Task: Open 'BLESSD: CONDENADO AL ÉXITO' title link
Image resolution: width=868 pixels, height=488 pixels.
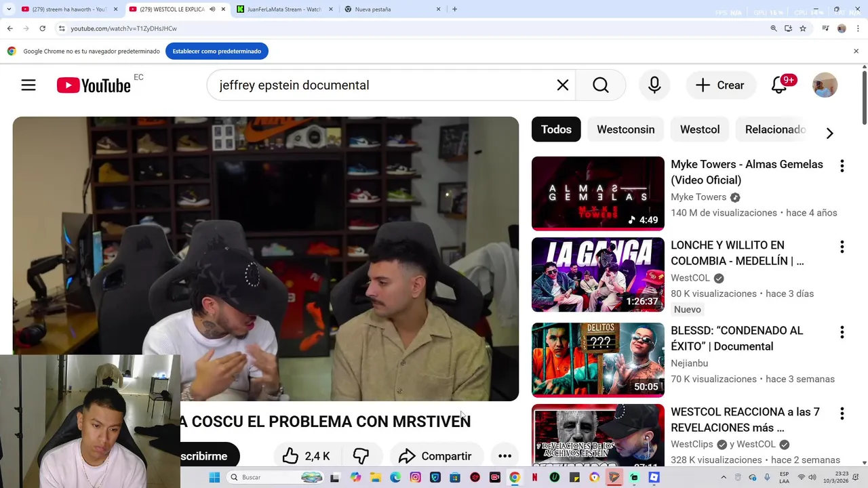Action: click(x=736, y=338)
